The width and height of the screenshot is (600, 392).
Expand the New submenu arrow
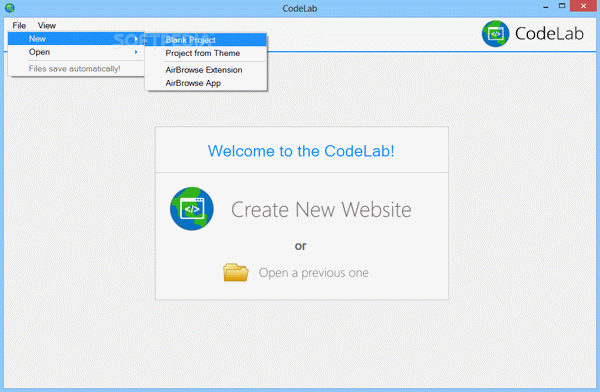tap(136, 39)
